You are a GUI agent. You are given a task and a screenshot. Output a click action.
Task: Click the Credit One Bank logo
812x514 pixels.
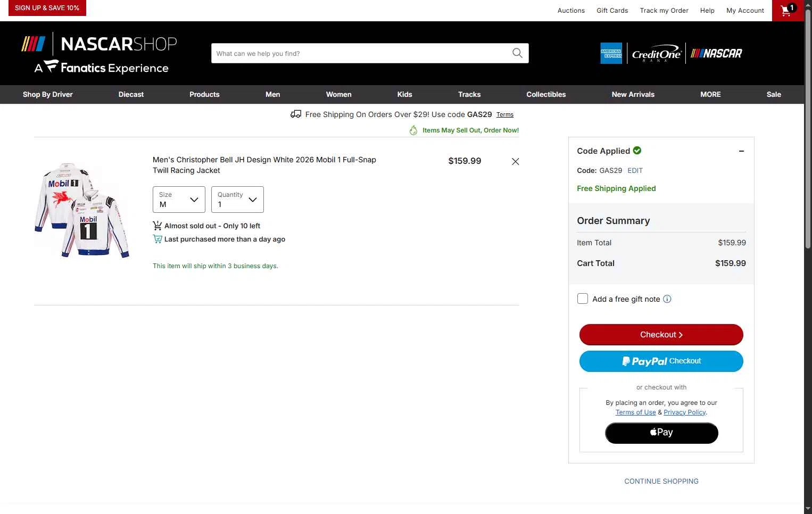[656, 53]
